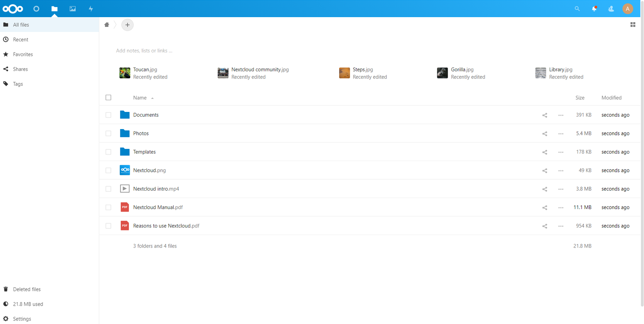Check Reasons to use Nextcloud.pdf checkbox
Viewport: 644px width, 324px height.
109,226
